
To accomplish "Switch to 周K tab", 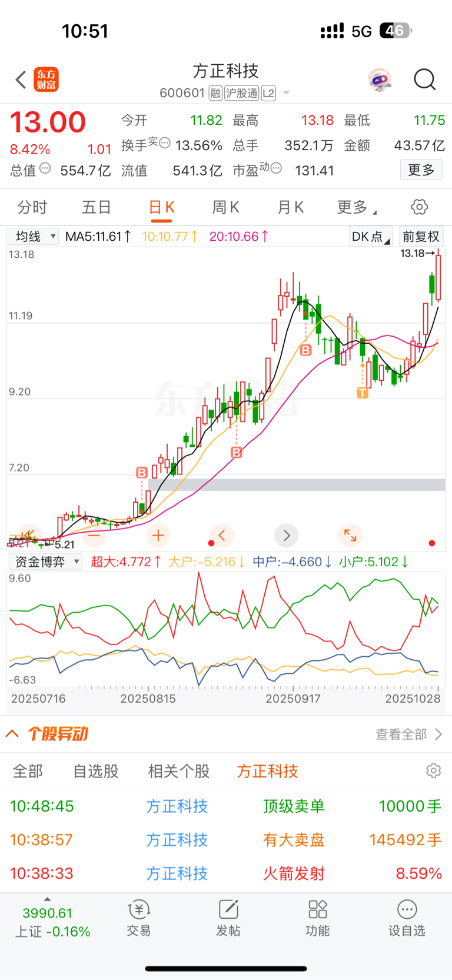I will click(225, 207).
